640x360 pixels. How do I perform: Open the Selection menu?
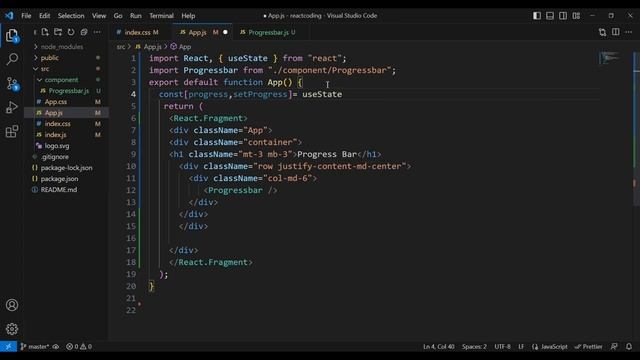(71, 16)
